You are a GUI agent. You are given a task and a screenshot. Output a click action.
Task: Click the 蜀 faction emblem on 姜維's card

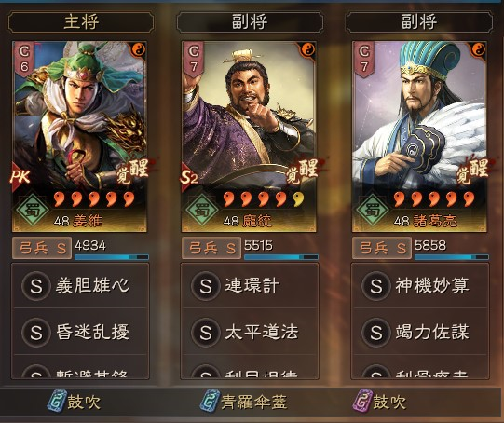click(x=33, y=210)
